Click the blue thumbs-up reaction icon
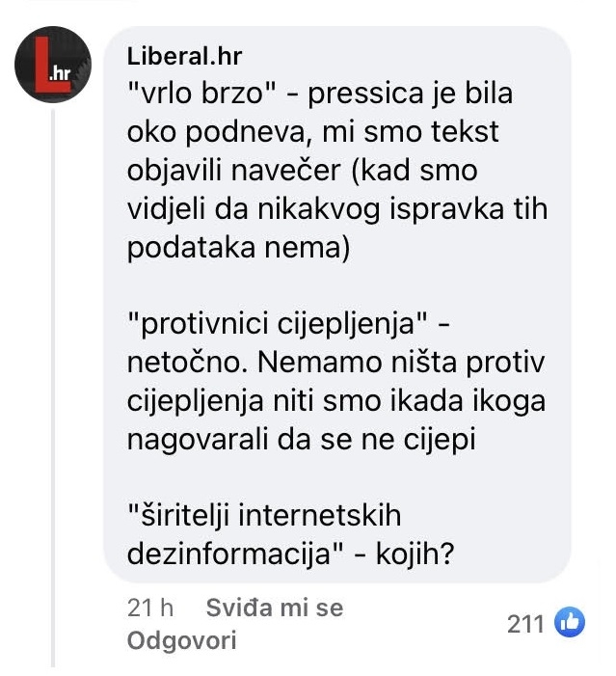The height and width of the screenshot is (676, 616). [571, 623]
